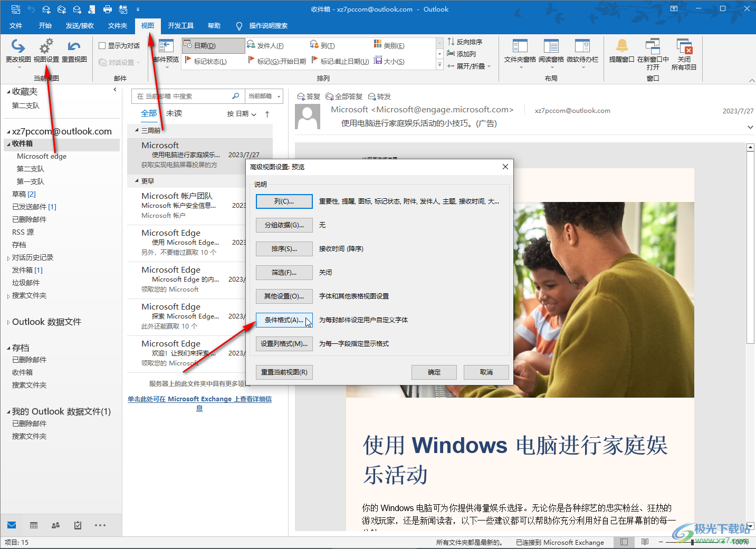Switch to Home (开始) ribbon tab
The width and height of the screenshot is (756, 549).
point(45,26)
